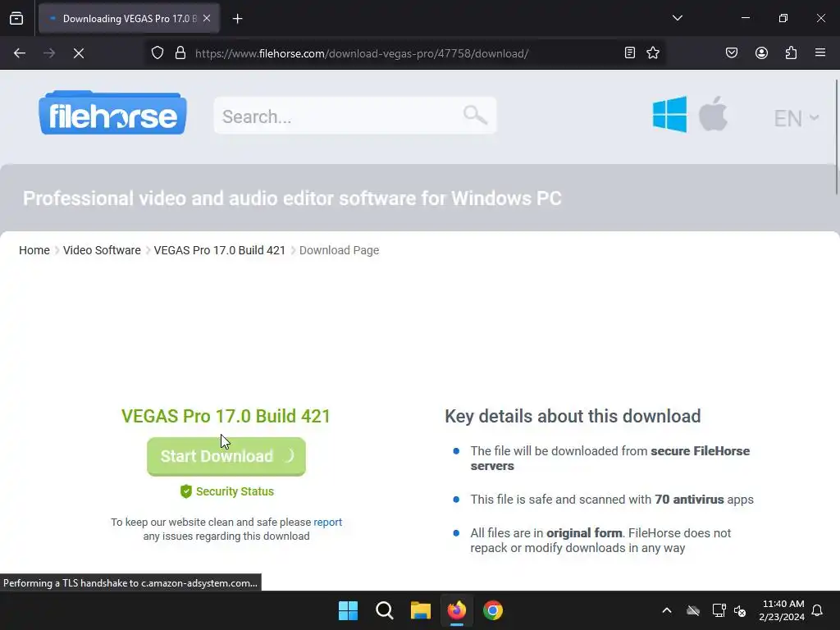The height and width of the screenshot is (630, 840).
Task: Click the original form bullet text
Action: [584, 533]
